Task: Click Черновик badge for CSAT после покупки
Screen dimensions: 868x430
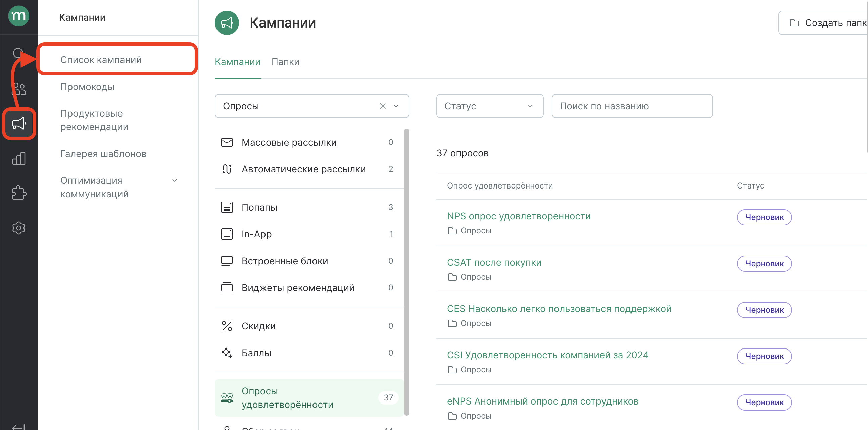Action: [764, 264]
